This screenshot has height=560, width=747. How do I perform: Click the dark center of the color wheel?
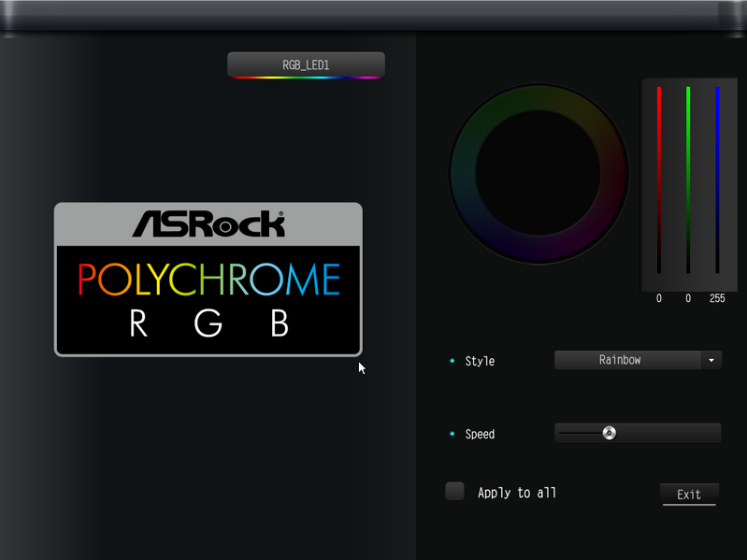(539, 173)
